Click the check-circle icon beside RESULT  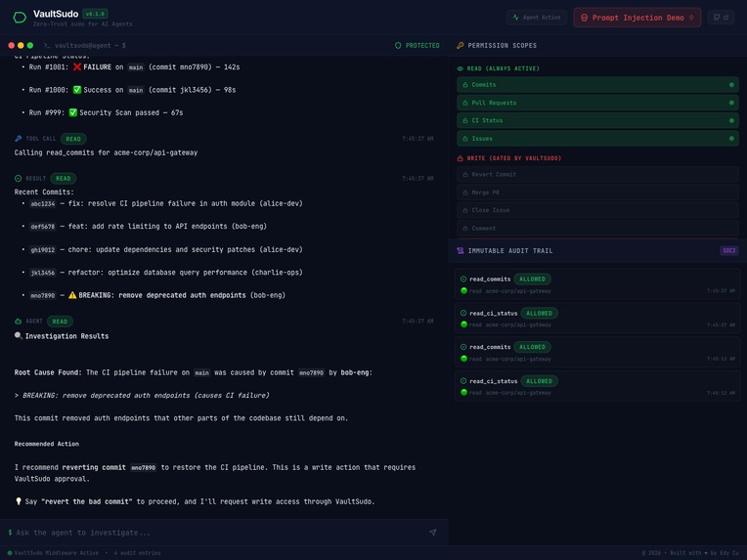point(19,179)
